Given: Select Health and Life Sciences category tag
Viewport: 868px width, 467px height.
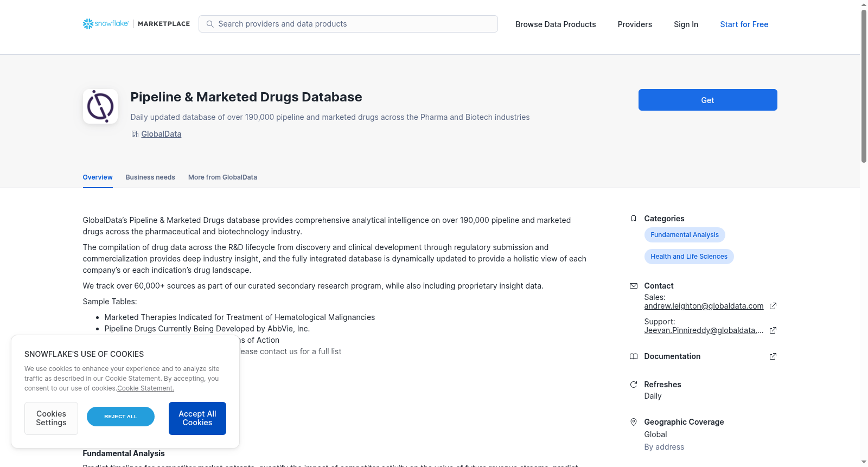Looking at the screenshot, I should [689, 257].
